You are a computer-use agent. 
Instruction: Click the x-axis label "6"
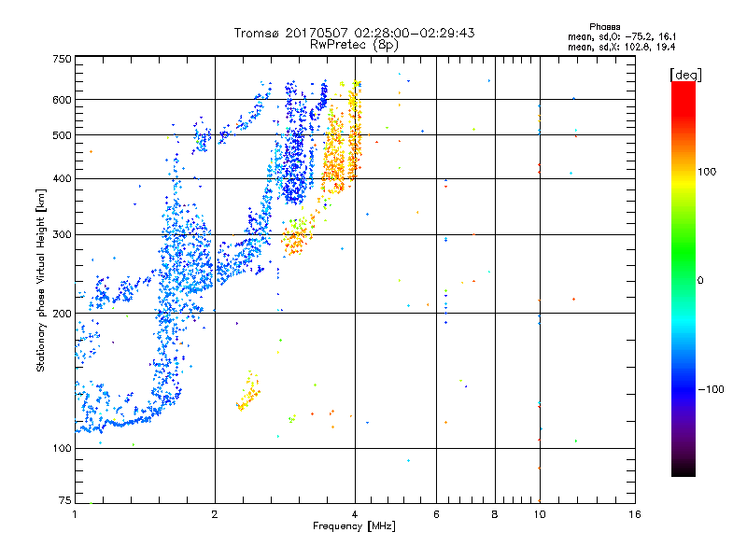click(x=436, y=514)
